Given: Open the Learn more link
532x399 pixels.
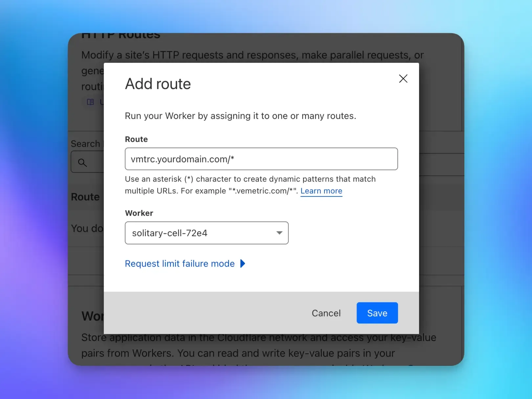Looking at the screenshot, I should pos(321,191).
